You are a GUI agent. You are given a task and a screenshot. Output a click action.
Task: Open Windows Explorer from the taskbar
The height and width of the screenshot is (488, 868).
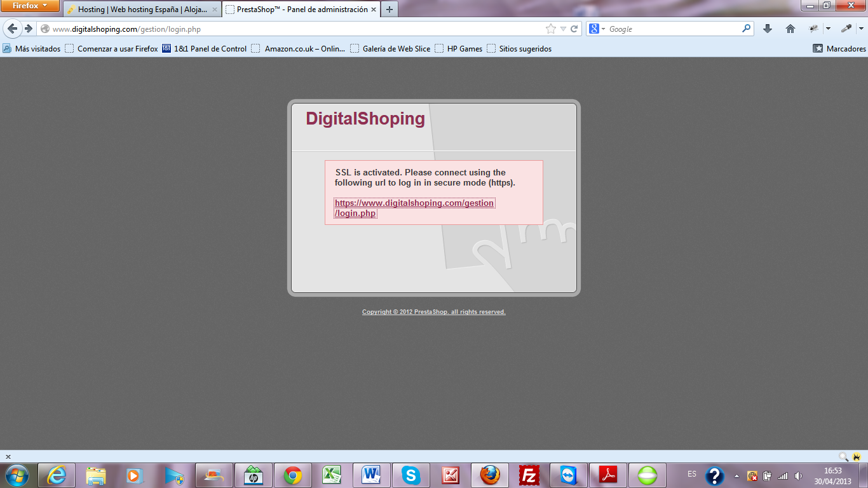pos(96,475)
